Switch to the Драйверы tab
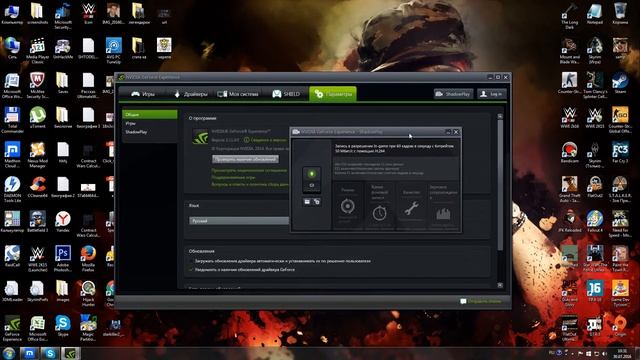The height and width of the screenshot is (360, 640). [191, 94]
